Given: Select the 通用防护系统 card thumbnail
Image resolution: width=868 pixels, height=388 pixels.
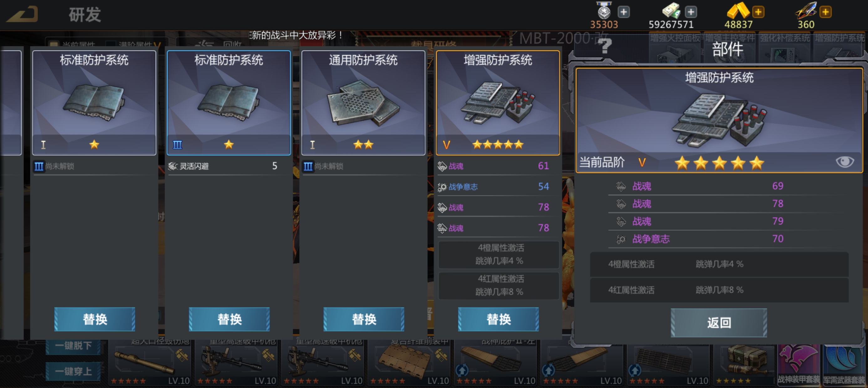Looking at the screenshot, I should pos(363,103).
